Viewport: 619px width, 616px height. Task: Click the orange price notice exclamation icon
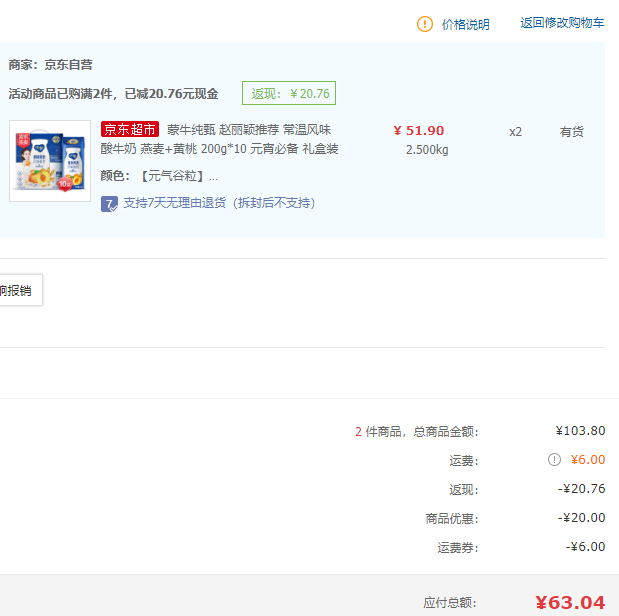(x=425, y=24)
